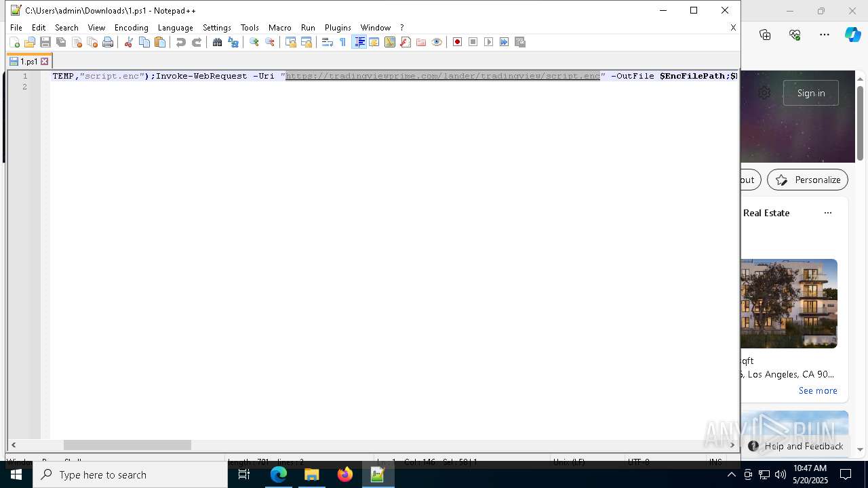
Task: Open File Explorer from the taskbar
Action: (x=312, y=474)
